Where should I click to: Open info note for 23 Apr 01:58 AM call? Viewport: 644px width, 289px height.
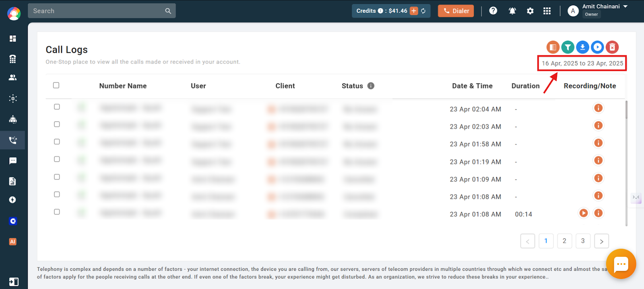[x=599, y=143]
